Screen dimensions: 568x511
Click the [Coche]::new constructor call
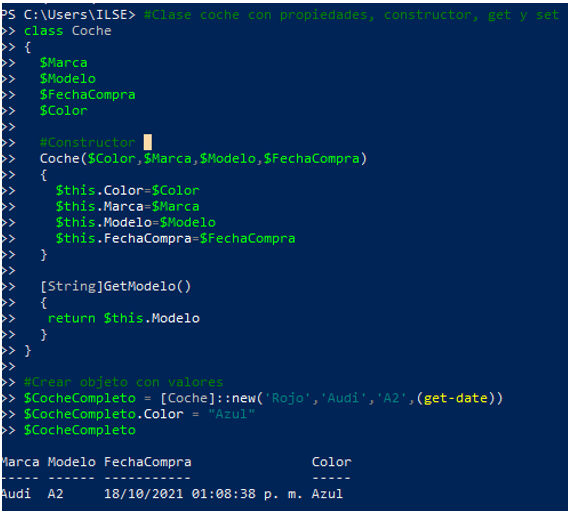click(208, 398)
